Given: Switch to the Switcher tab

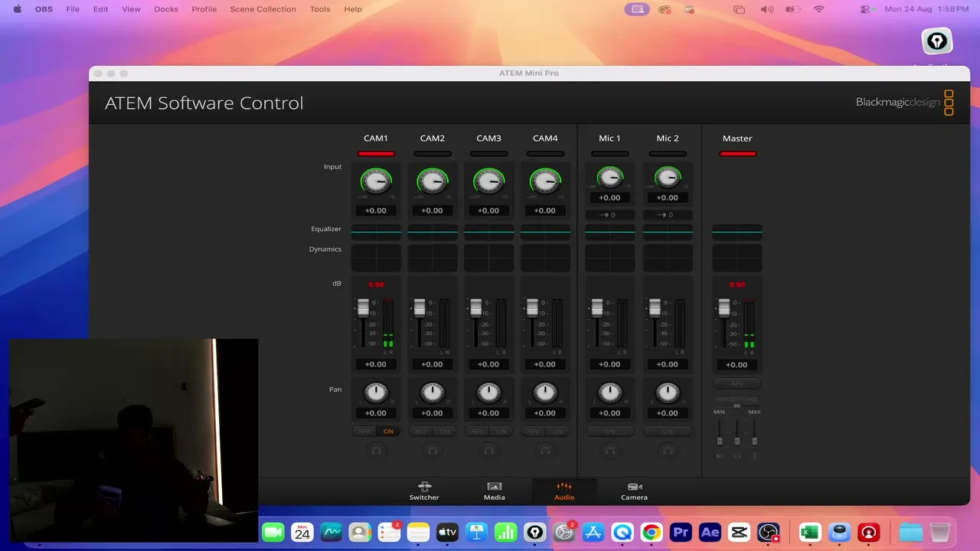Looking at the screenshot, I should point(424,491).
